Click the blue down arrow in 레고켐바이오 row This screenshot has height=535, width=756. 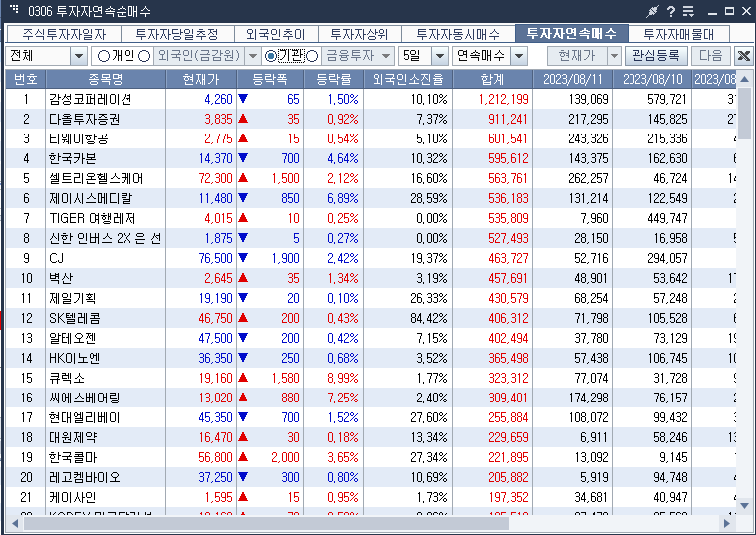tap(243, 476)
